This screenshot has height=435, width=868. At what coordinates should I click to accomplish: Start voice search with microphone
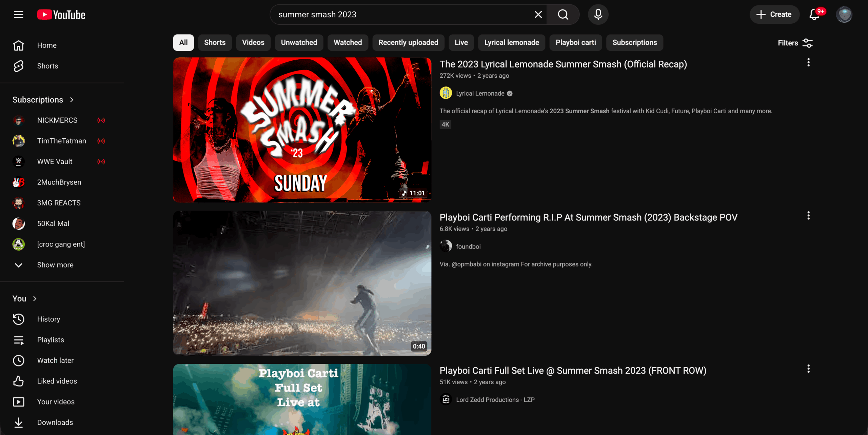598,15
